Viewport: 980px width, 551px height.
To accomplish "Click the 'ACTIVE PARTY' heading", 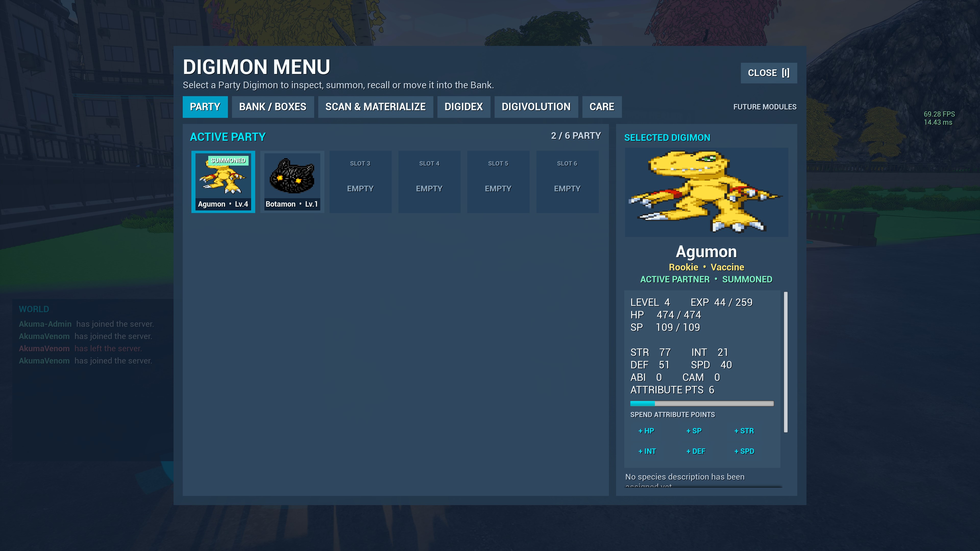I will point(227,137).
